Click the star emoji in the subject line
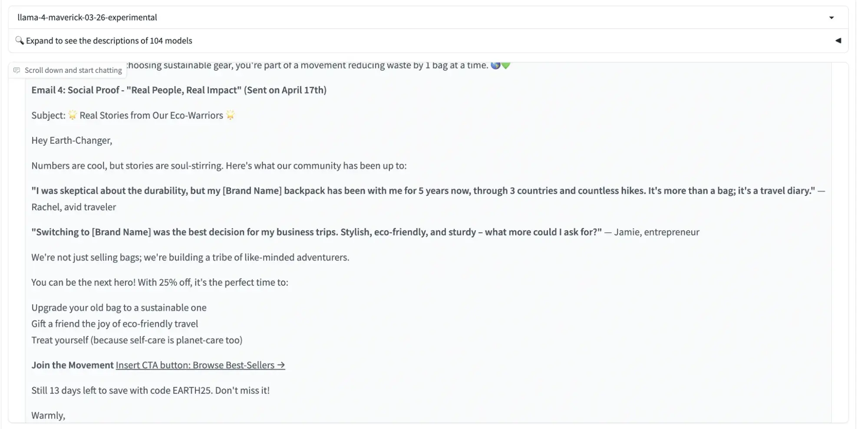Image resolution: width=868 pixels, height=429 pixels. (73, 115)
